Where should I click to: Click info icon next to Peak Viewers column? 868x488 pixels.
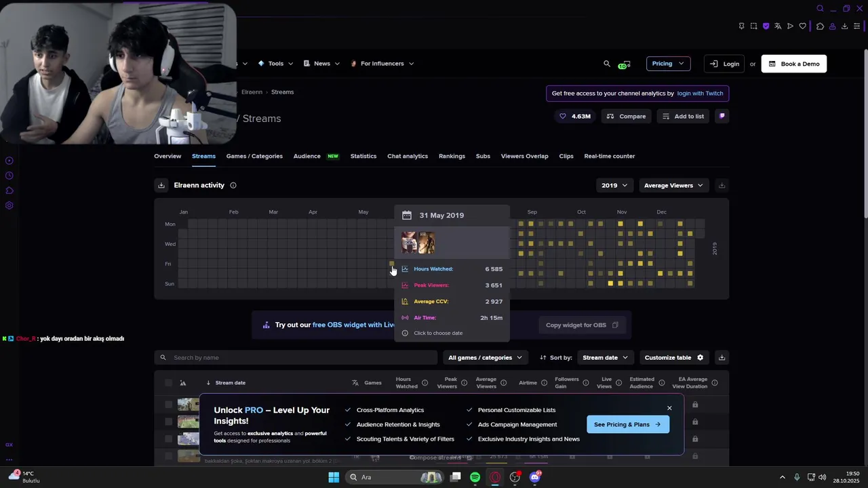click(x=465, y=383)
